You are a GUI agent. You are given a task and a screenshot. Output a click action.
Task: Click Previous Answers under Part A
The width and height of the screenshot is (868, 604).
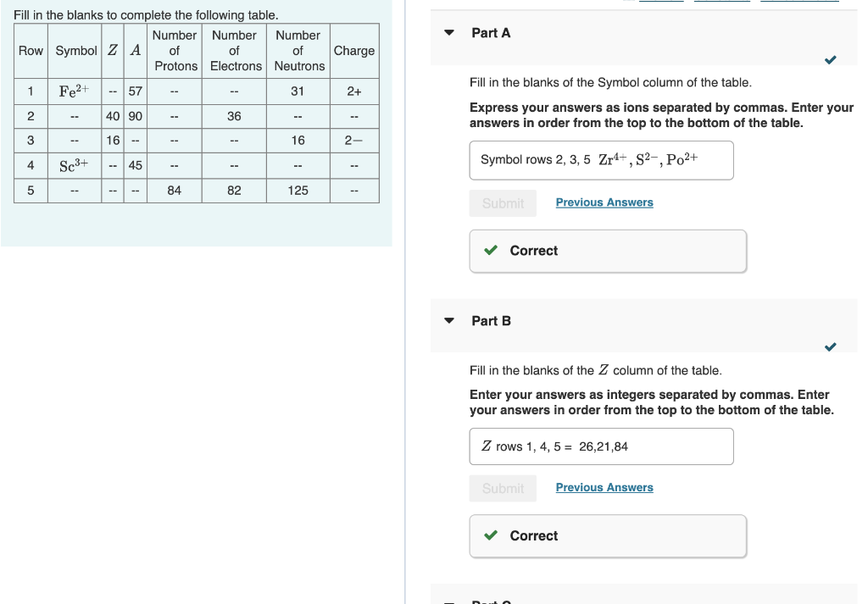(x=604, y=202)
